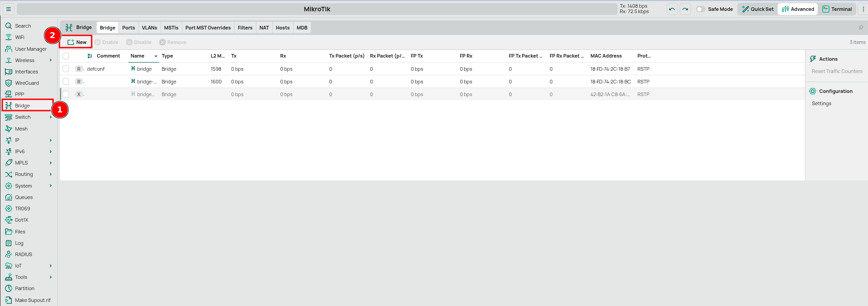Click the redo arrow icon in top bar
This screenshot has width=868, height=306.
[685, 9]
